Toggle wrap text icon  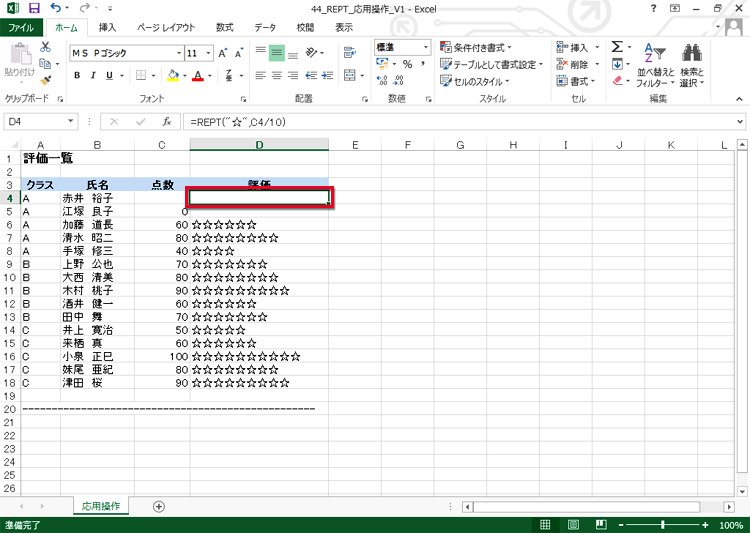coord(350,53)
